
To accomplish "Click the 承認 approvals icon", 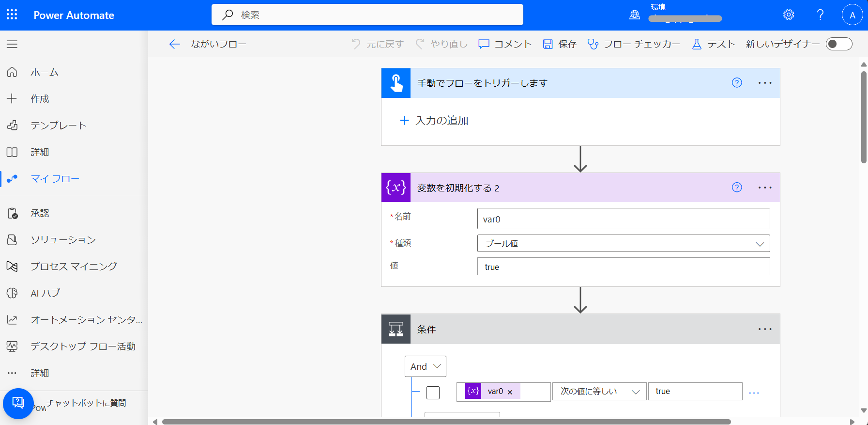I will [x=12, y=213].
